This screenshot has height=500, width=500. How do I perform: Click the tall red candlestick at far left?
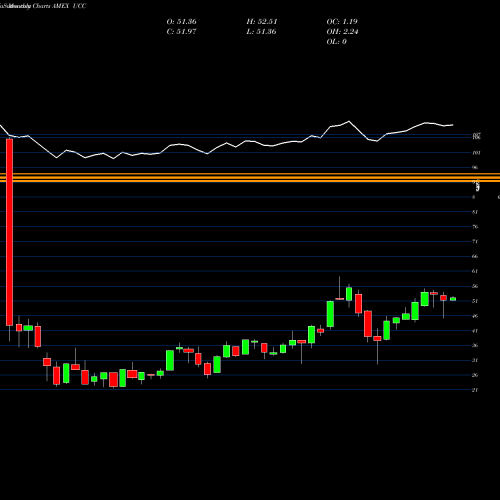(x=9, y=232)
